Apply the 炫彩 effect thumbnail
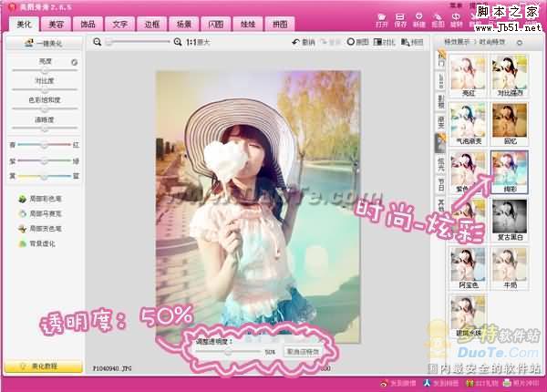This screenshot has width=547, height=392. 510,172
